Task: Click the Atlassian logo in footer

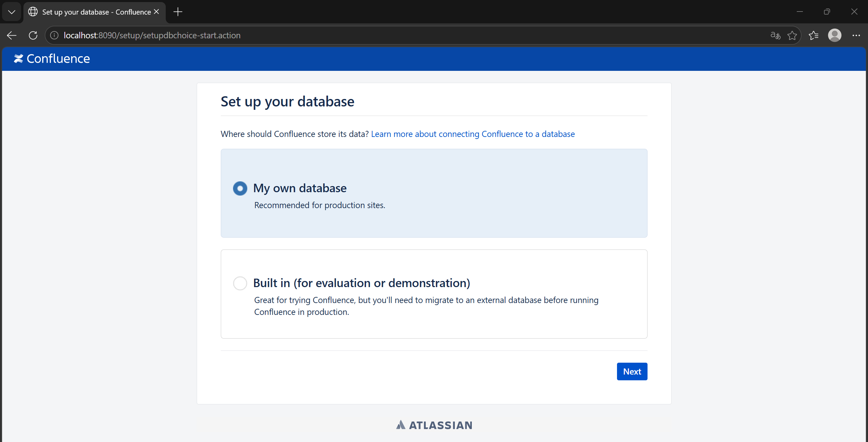Action: click(x=434, y=425)
